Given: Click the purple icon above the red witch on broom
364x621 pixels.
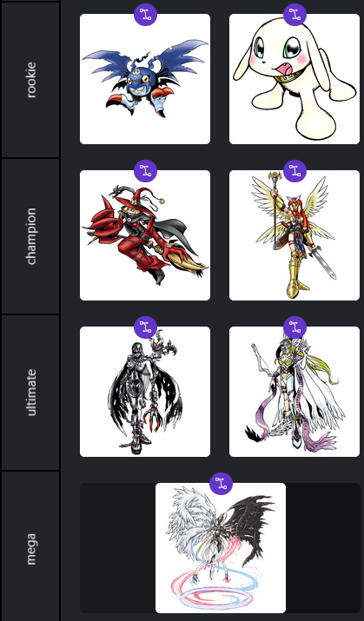Looking at the screenshot, I should click(x=145, y=171).
